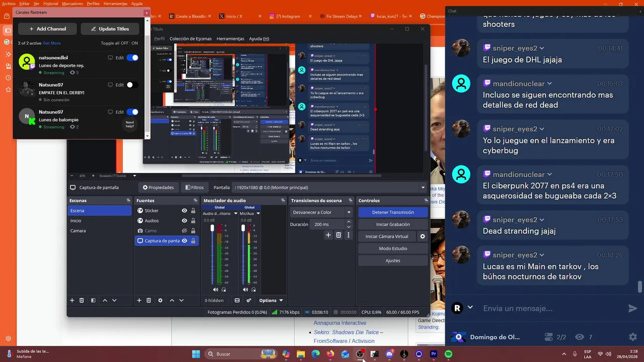
Task: Open Pantalla monitor selection dropdown
Action: 330,188
